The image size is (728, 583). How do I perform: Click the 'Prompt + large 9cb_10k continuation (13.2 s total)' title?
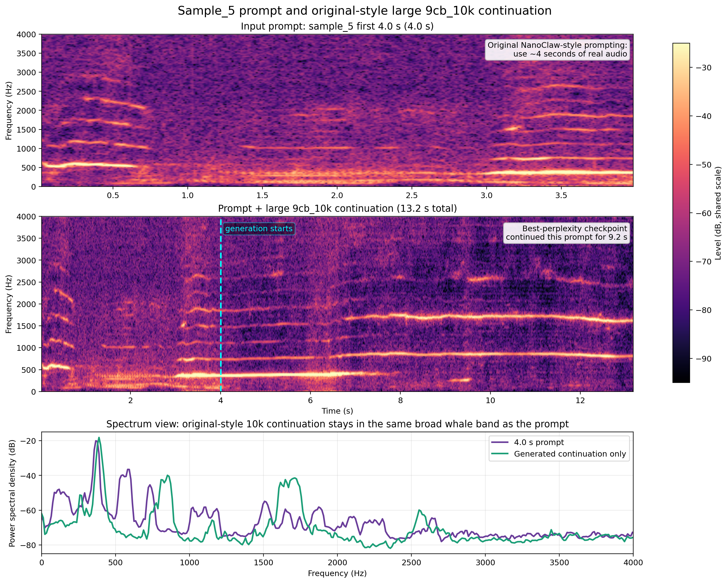pyautogui.click(x=337, y=208)
